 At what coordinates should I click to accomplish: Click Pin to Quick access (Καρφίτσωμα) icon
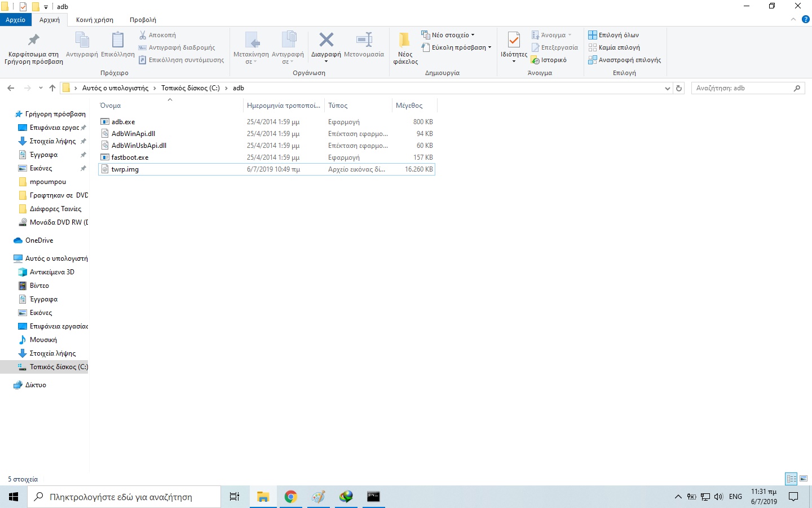pyautogui.click(x=33, y=40)
